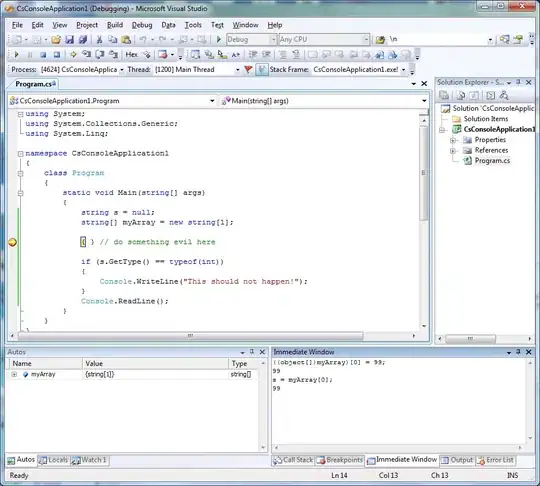Collapse the namespace code region
The image size is (540, 486).
point(20,154)
